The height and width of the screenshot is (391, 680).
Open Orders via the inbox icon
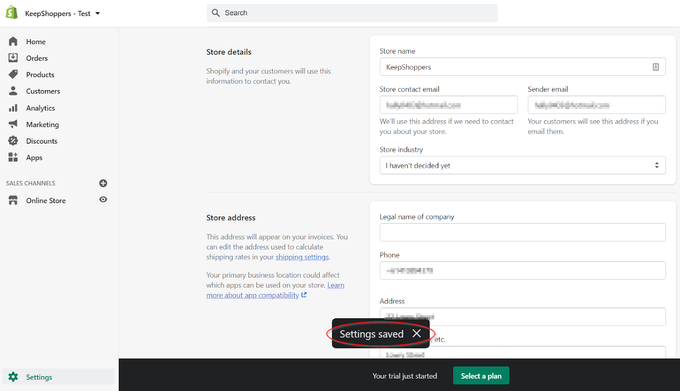click(x=13, y=58)
